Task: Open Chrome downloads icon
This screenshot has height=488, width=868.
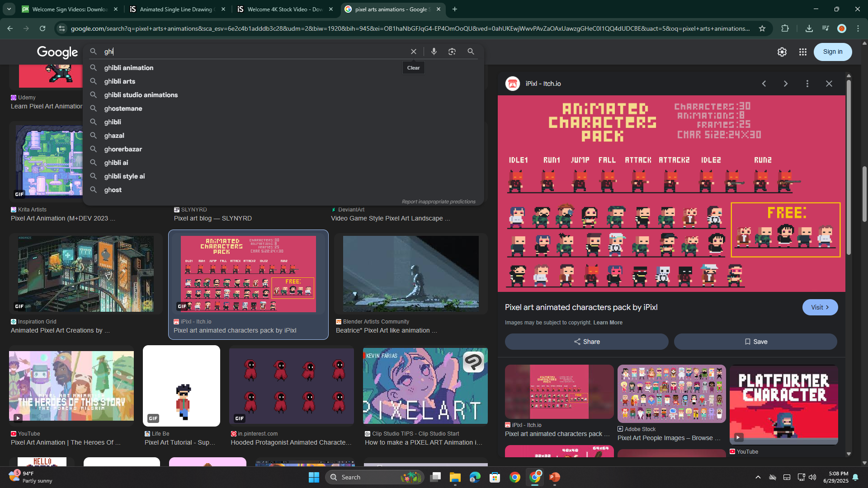Action: click(809, 28)
